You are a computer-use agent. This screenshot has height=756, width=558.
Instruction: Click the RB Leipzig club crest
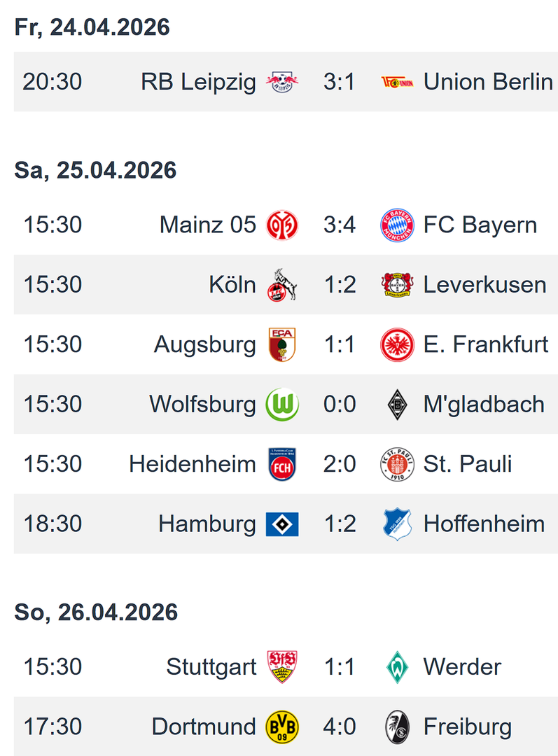(282, 83)
